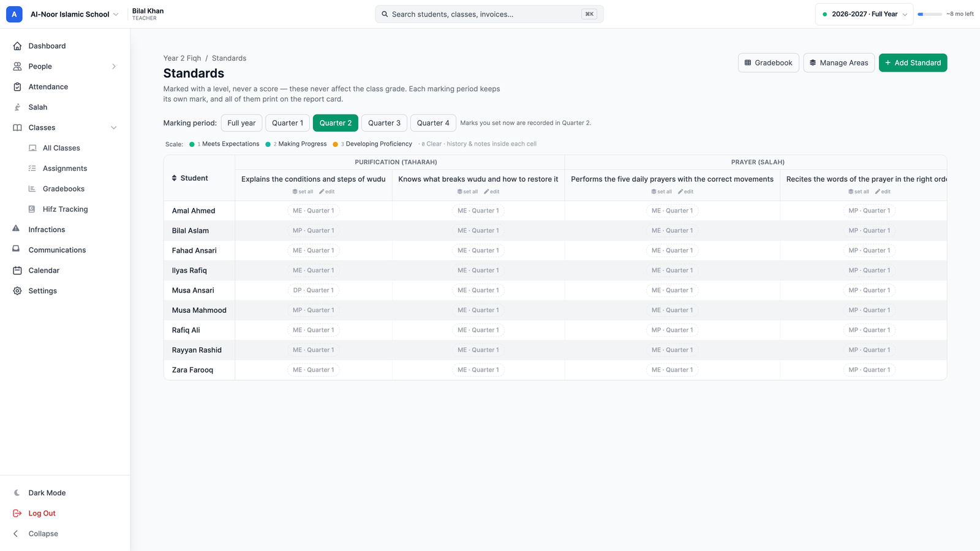Click the Settings gear icon
This screenshot has height=551, width=980.
click(17, 291)
